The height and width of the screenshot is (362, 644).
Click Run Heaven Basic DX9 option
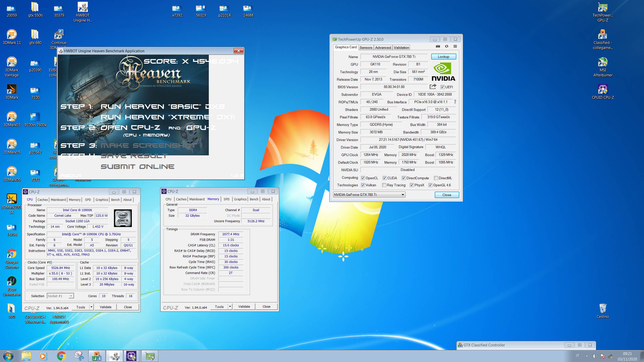click(163, 107)
